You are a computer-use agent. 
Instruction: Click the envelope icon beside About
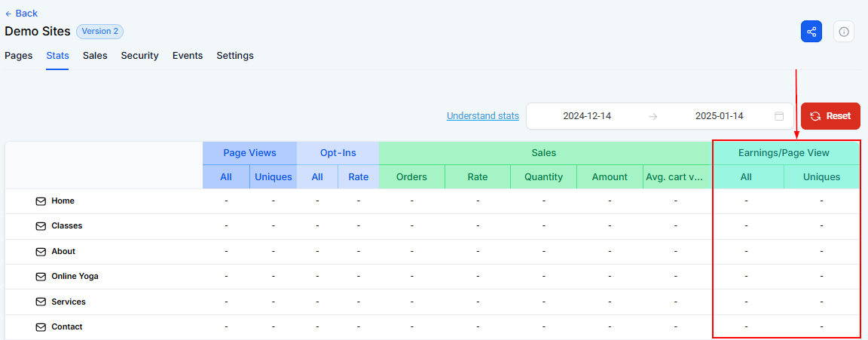click(41, 251)
